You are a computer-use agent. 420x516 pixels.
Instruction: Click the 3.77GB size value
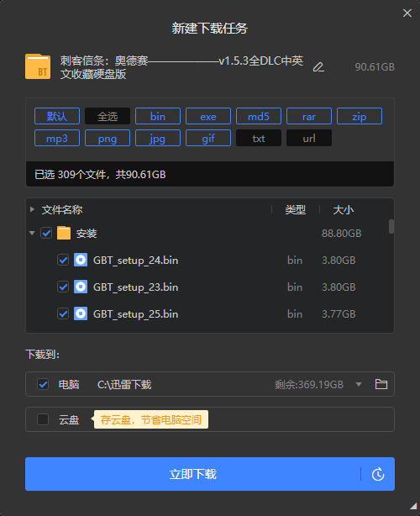click(x=339, y=314)
